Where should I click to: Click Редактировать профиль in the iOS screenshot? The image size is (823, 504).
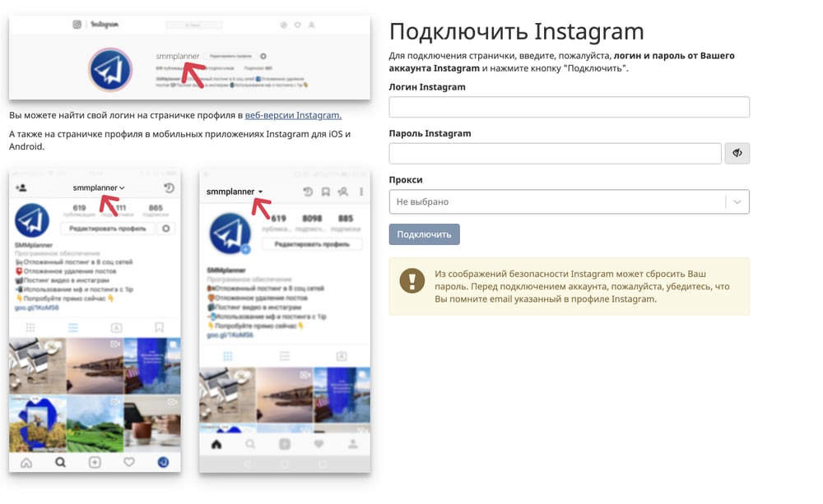(108, 229)
